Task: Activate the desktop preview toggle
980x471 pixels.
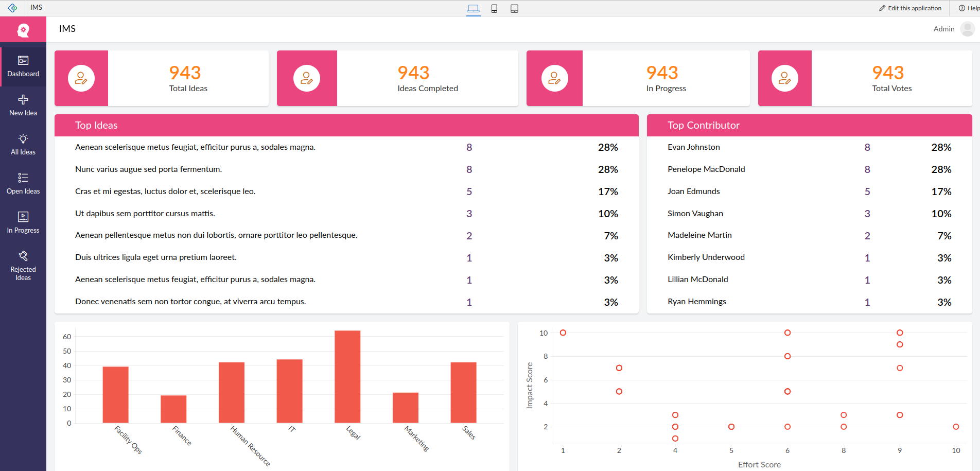Action: 473,8
